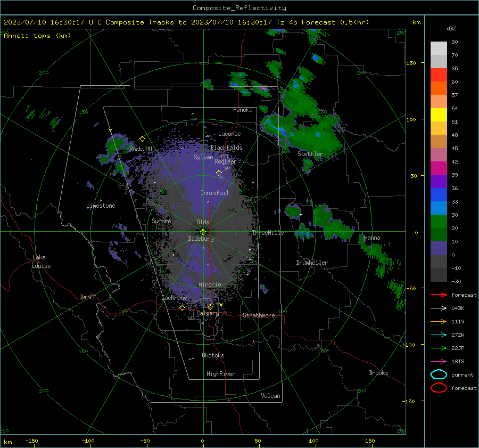Pick the lightest gray swatch atop dBZ scale
This screenshot has height=448, width=479.
[x=439, y=48]
